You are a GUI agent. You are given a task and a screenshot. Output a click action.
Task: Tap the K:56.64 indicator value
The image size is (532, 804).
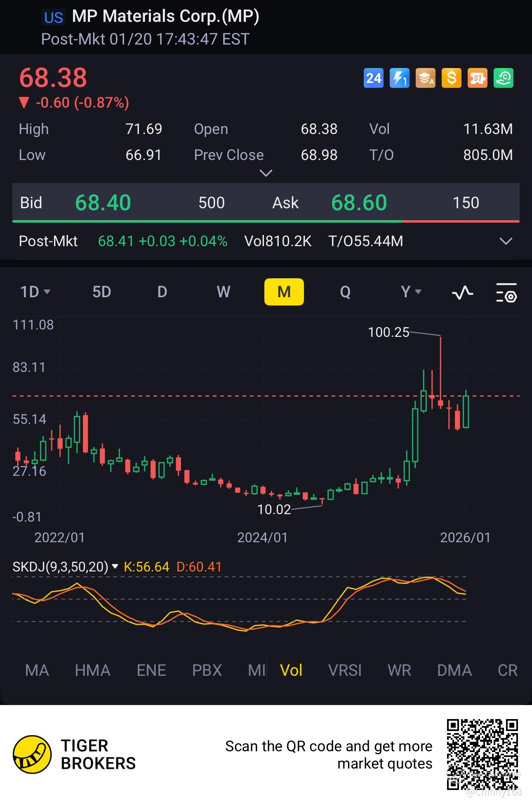[x=146, y=567]
